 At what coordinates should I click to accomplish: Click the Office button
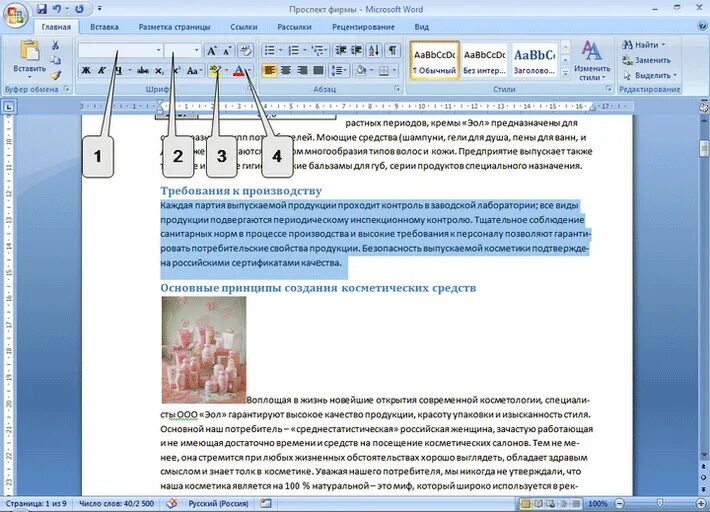(15, 17)
